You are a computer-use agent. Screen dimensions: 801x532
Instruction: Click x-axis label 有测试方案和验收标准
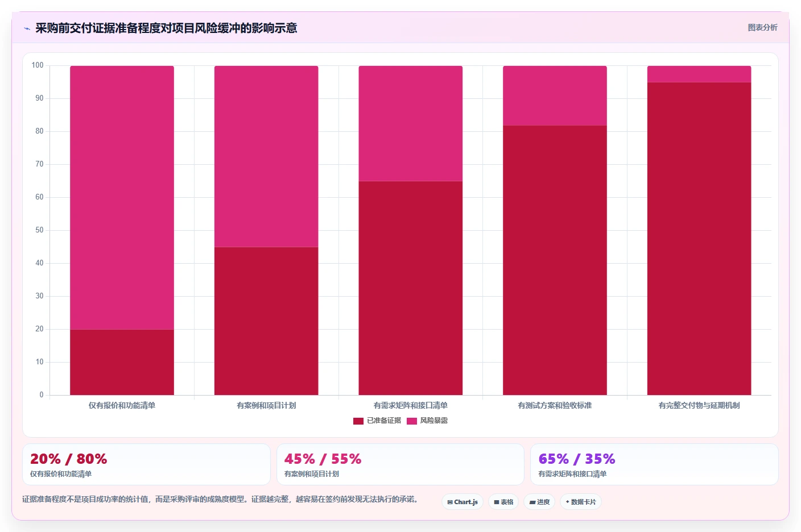pyautogui.click(x=555, y=405)
